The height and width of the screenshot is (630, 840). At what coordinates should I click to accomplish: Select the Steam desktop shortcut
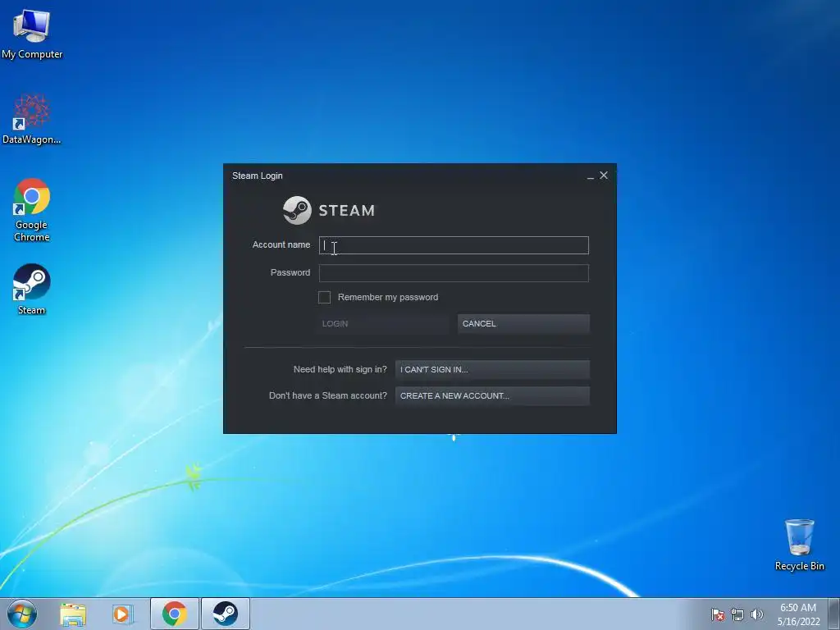coord(32,288)
